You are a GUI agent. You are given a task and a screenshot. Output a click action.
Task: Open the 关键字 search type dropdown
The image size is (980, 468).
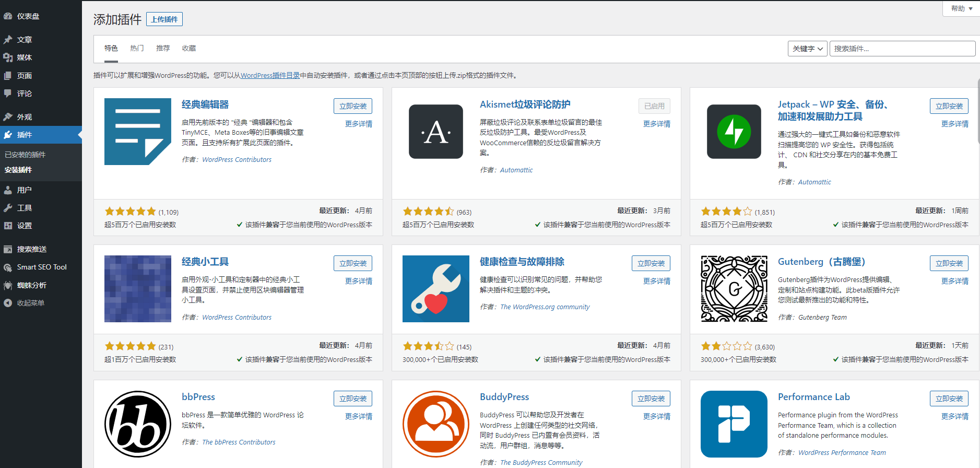pyautogui.click(x=807, y=49)
